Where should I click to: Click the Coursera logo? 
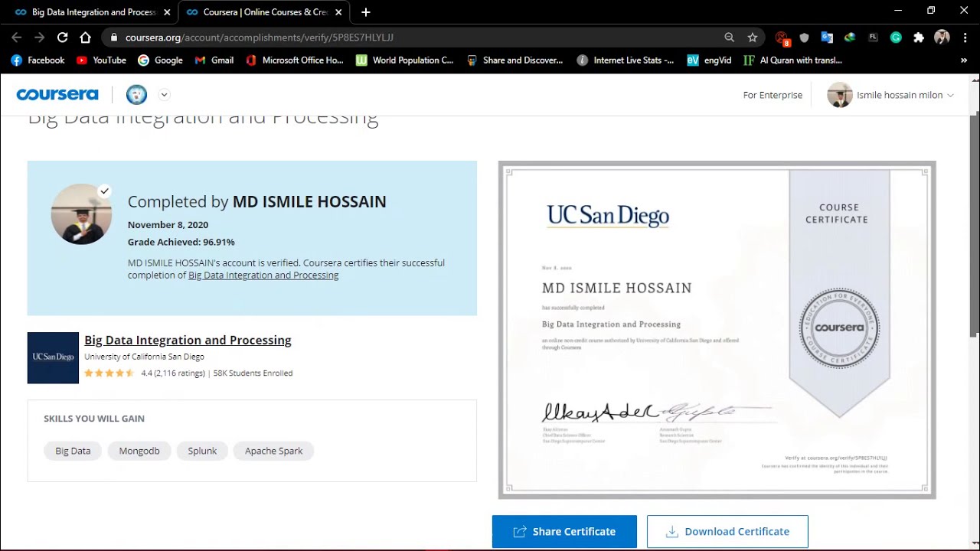tap(57, 95)
